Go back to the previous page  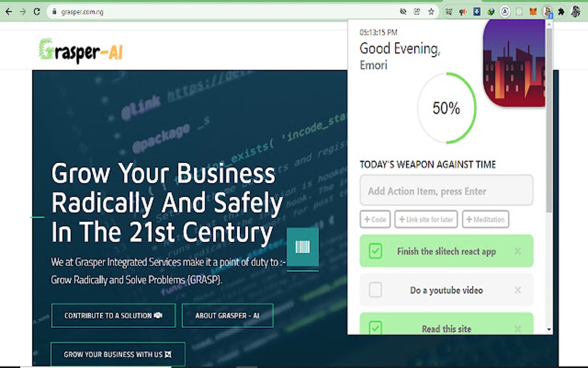point(9,12)
